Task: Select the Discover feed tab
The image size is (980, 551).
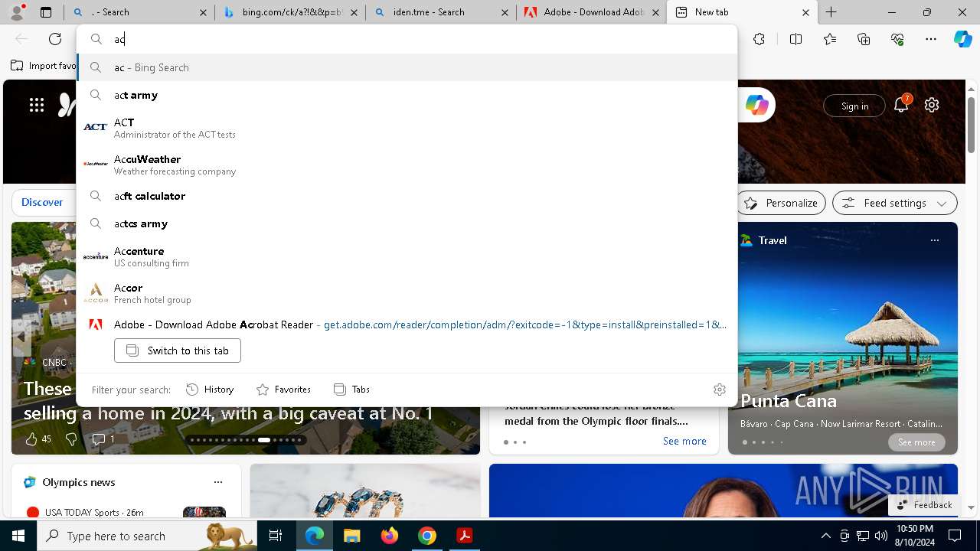Action: [x=42, y=203]
